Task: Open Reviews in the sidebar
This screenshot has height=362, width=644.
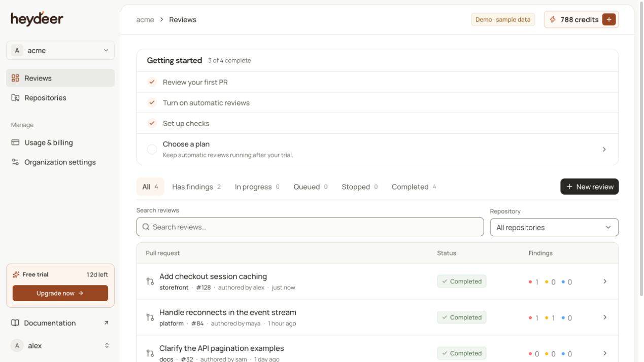Action: (60, 78)
